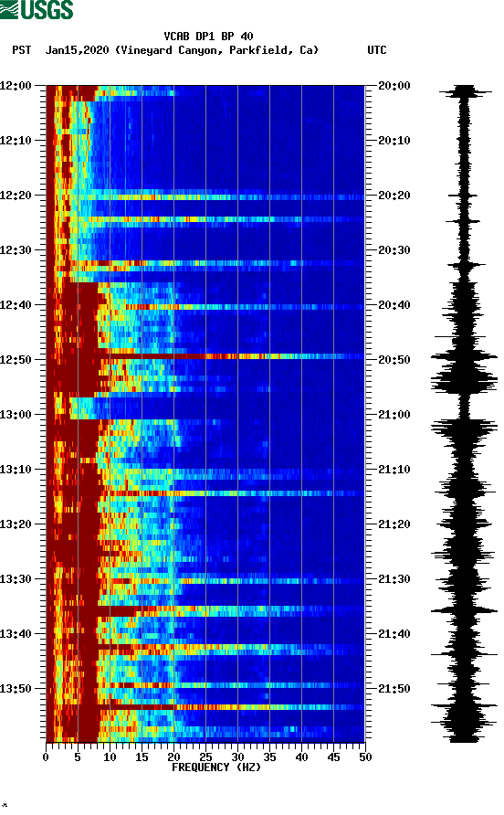Click the 13:50 PST time label

coord(16,689)
